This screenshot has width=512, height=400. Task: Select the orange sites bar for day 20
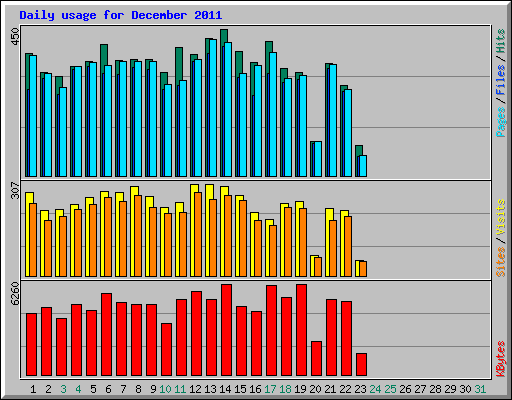point(318,267)
